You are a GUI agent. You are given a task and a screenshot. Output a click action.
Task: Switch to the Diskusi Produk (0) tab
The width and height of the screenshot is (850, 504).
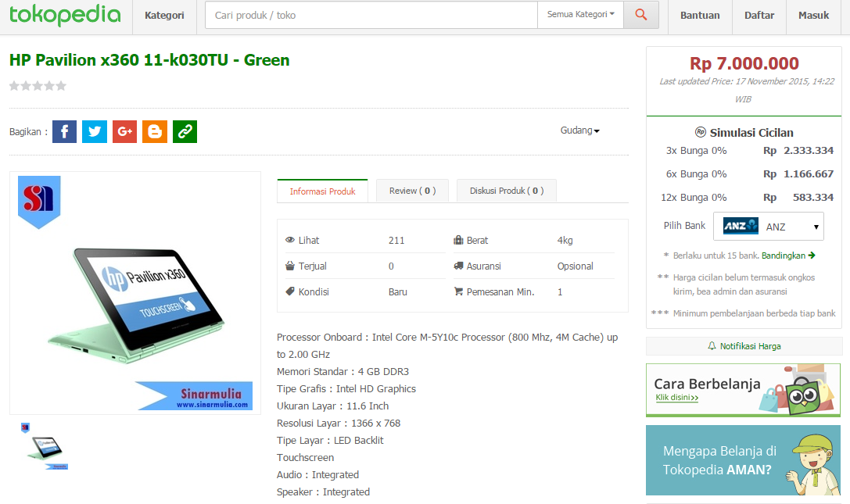click(506, 191)
